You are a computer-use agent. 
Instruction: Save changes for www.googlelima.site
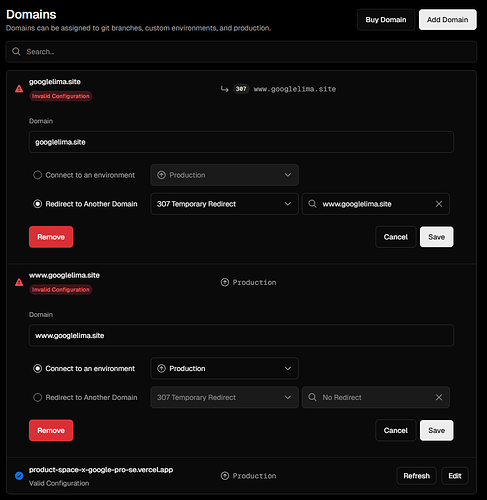(x=436, y=430)
